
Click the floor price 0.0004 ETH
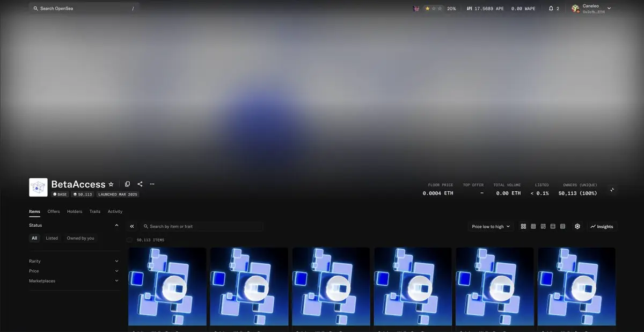438,193
